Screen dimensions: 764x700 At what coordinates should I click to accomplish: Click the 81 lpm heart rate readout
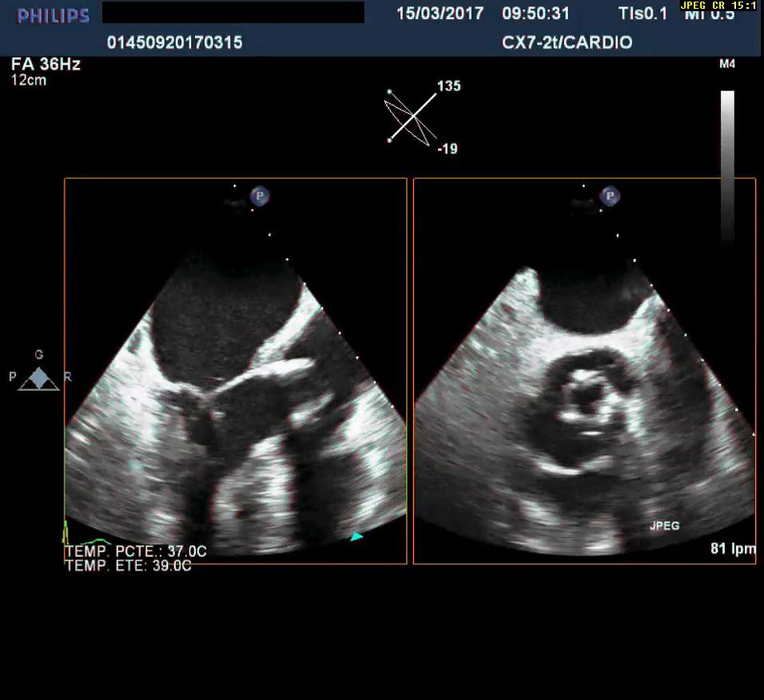point(732,548)
